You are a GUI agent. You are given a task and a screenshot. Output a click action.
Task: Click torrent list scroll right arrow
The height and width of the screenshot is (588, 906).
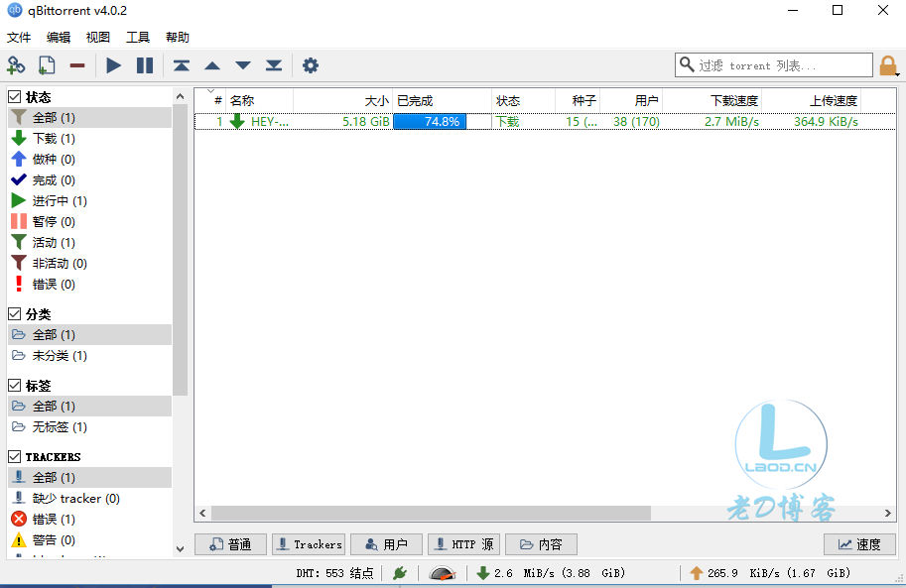tap(888, 513)
